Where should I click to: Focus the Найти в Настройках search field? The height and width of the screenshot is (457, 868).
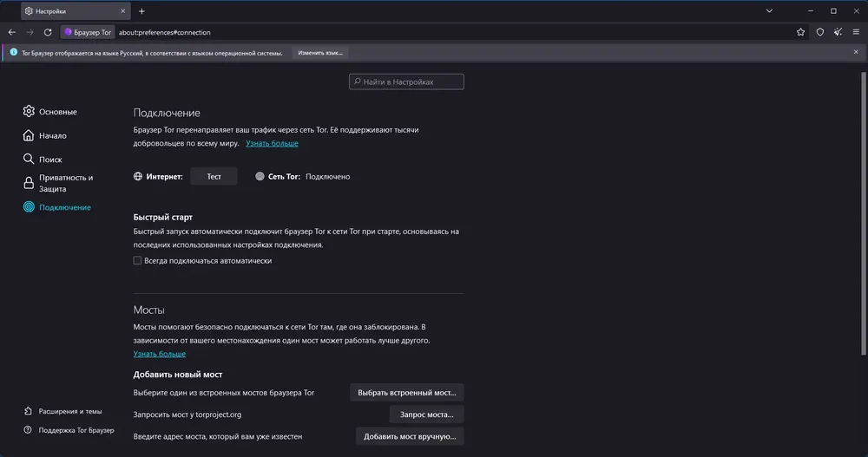click(x=406, y=82)
